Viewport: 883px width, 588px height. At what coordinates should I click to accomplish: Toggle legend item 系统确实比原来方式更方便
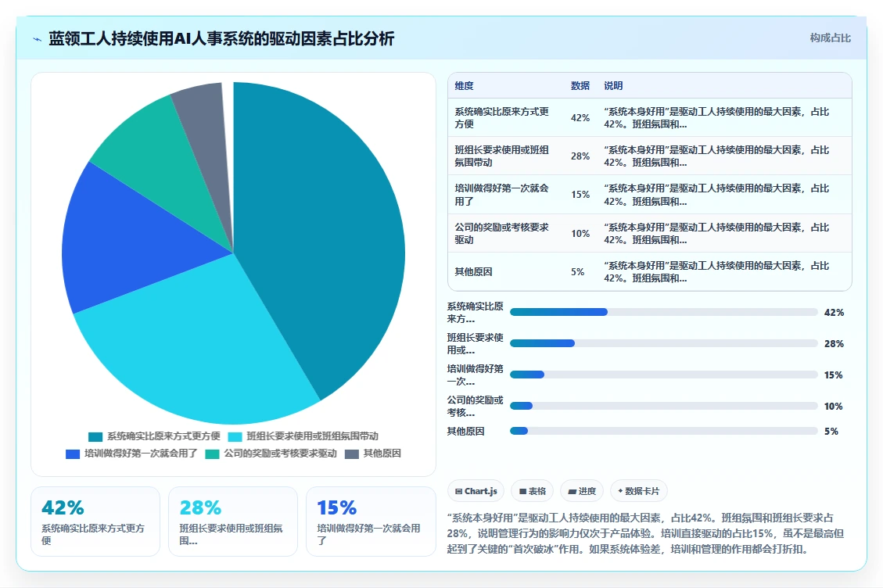pos(154,436)
